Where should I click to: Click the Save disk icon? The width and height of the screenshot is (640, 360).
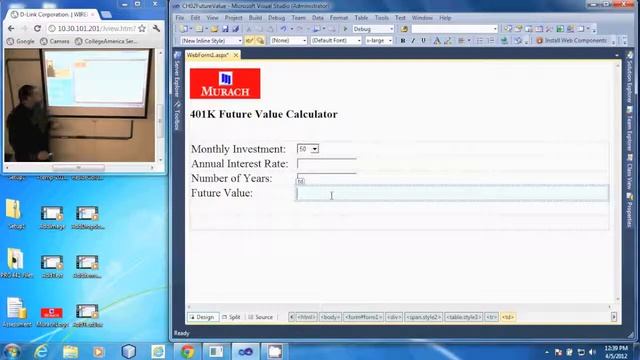point(225,29)
